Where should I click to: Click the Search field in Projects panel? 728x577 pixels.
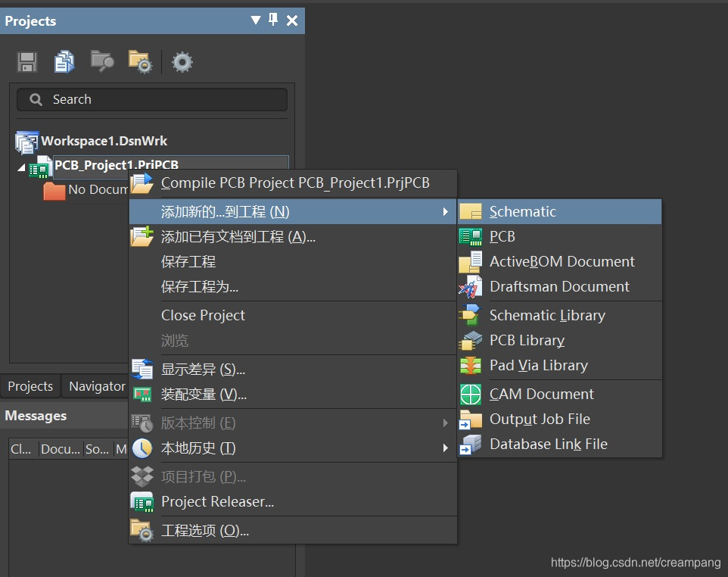pyautogui.click(x=152, y=99)
